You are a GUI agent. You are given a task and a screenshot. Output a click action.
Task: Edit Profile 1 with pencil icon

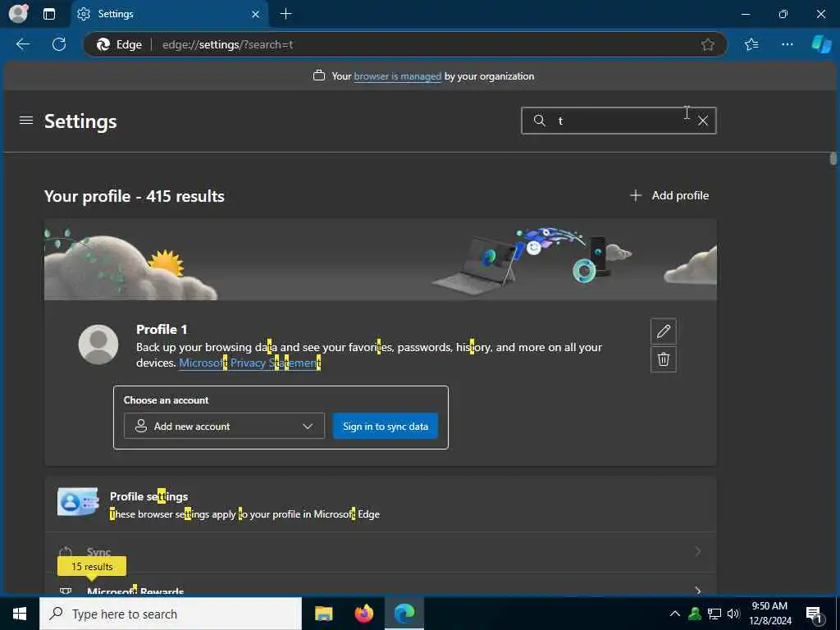[x=663, y=331]
